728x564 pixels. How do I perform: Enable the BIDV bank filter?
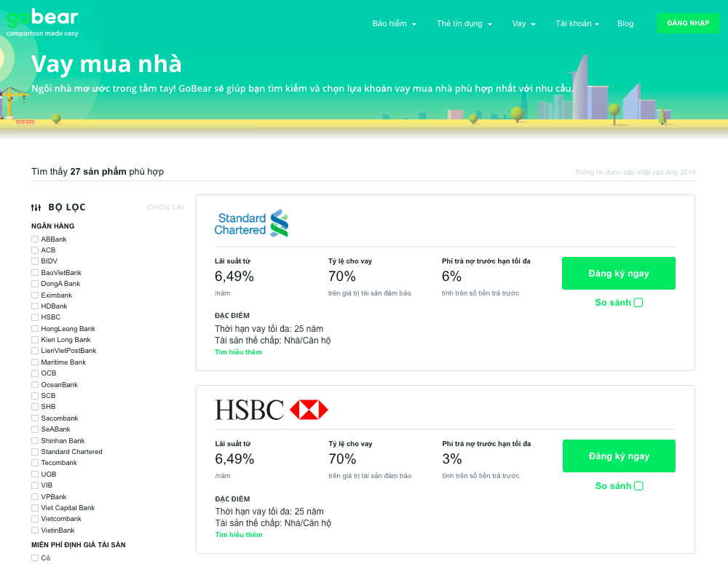(35, 261)
